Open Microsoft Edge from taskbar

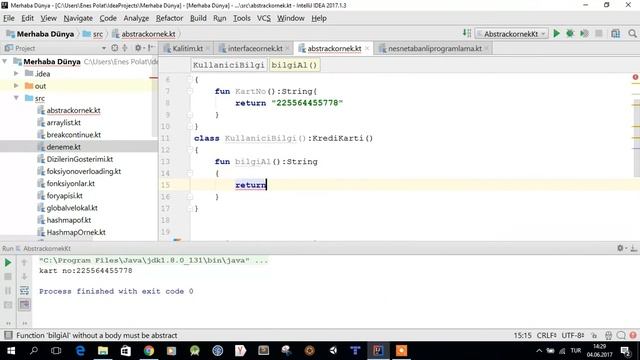80,351
